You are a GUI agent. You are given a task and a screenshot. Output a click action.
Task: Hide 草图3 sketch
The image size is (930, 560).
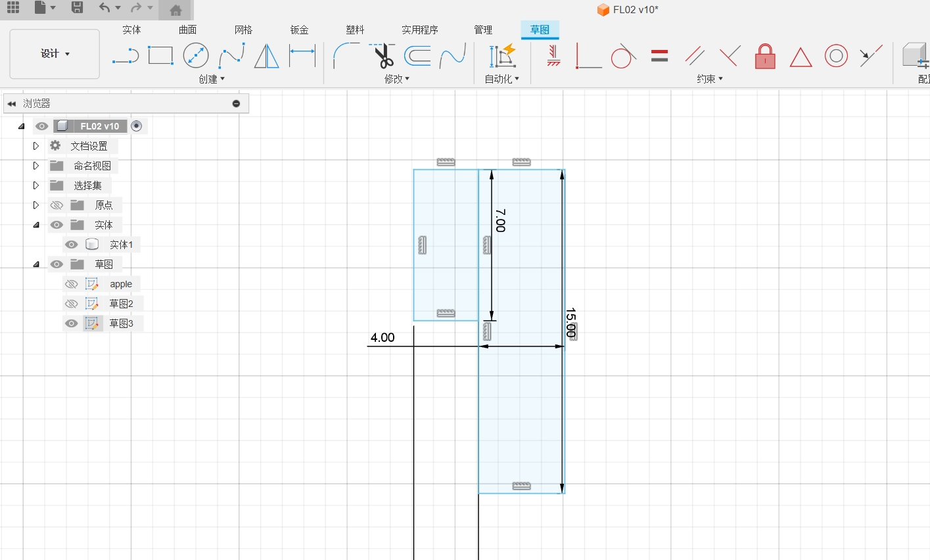click(x=72, y=323)
